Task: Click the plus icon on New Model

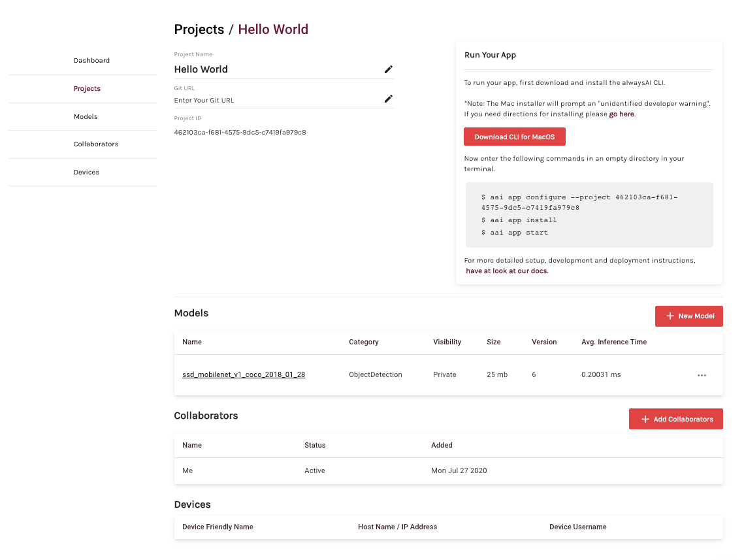Action: pos(670,316)
